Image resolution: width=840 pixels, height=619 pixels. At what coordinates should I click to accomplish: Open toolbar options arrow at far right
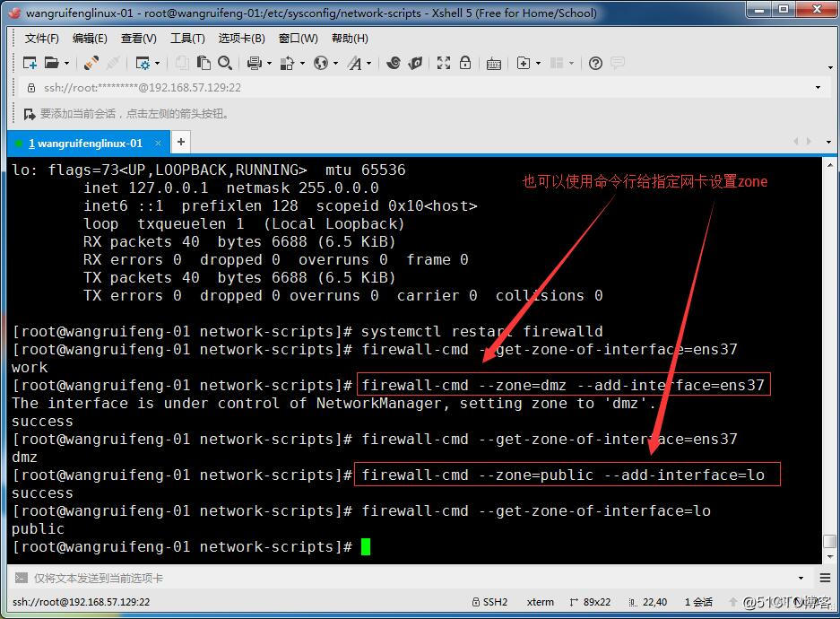pyautogui.click(x=830, y=67)
